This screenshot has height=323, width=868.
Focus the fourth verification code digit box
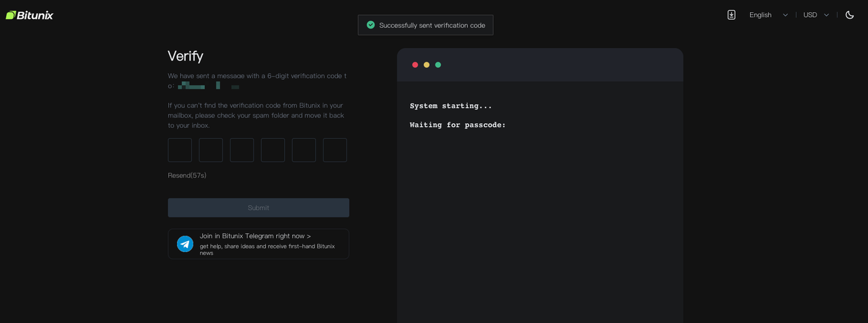point(273,150)
